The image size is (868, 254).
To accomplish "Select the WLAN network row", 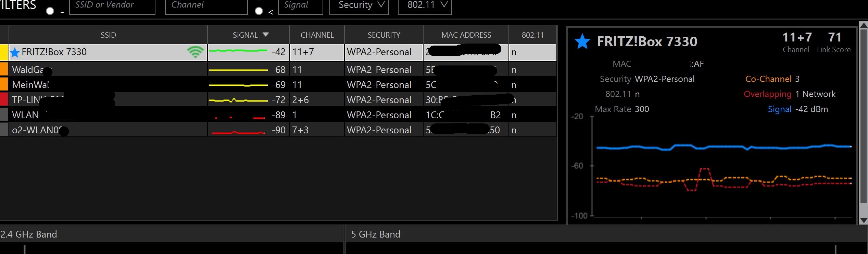I will point(278,114).
